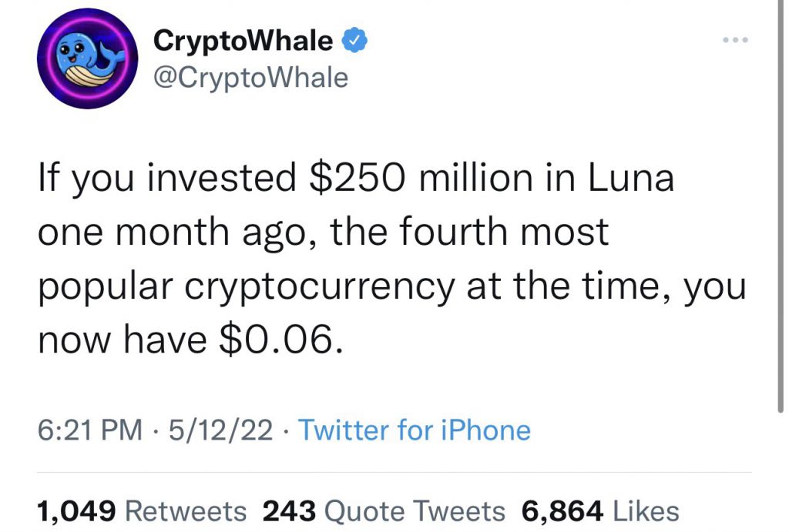Click the "$0.06" value in the tweet

click(282, 339)
